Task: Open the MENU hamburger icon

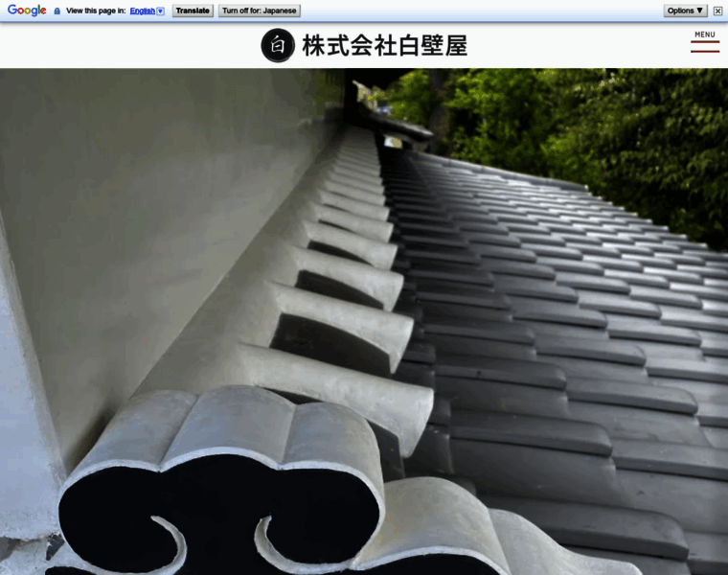Action: tap(704, 42)
